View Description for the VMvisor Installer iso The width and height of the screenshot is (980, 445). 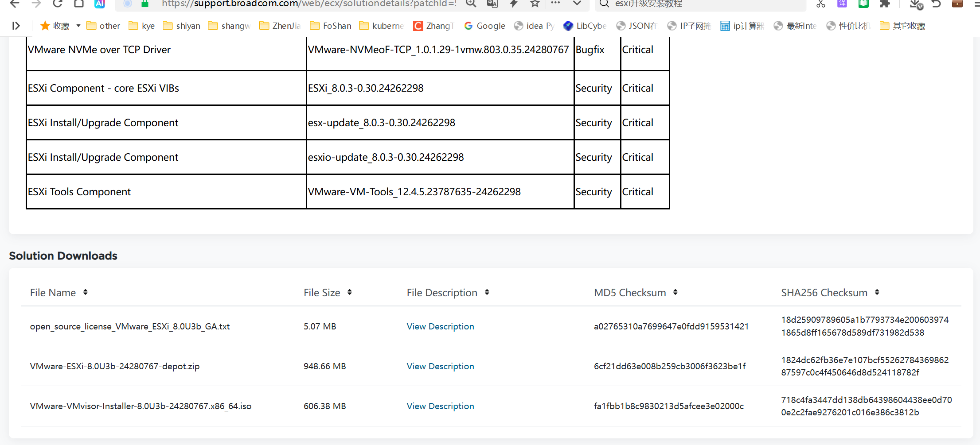click(x=440, y=406)
